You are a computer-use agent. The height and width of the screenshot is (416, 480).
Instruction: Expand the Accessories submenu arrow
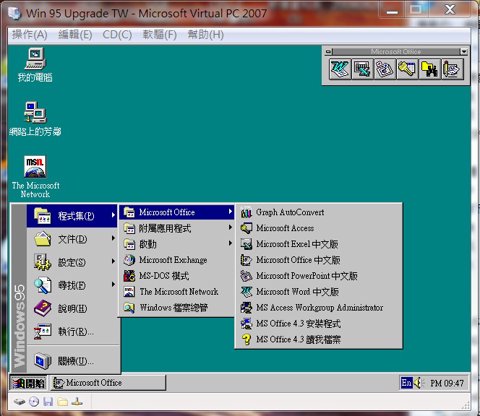tap(230, 227)
